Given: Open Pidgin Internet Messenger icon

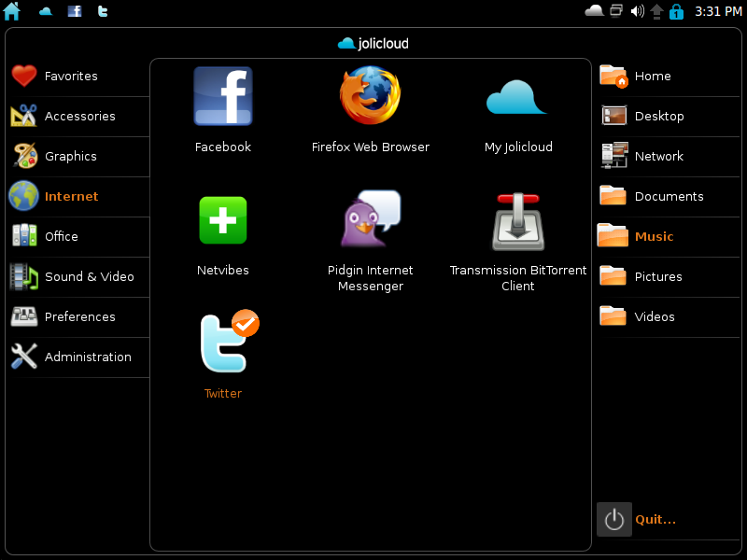Looking at the screenshot, I should [x=371, y=218].
